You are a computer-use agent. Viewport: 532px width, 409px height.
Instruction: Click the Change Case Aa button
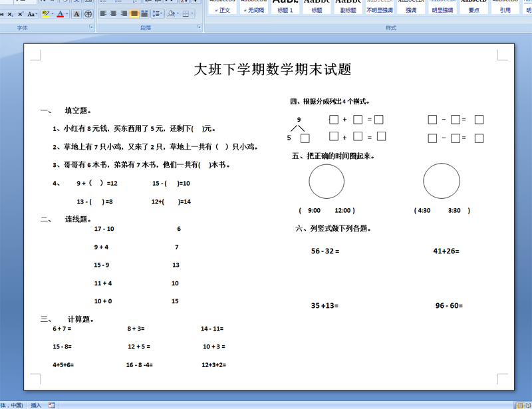coord(31,14)
